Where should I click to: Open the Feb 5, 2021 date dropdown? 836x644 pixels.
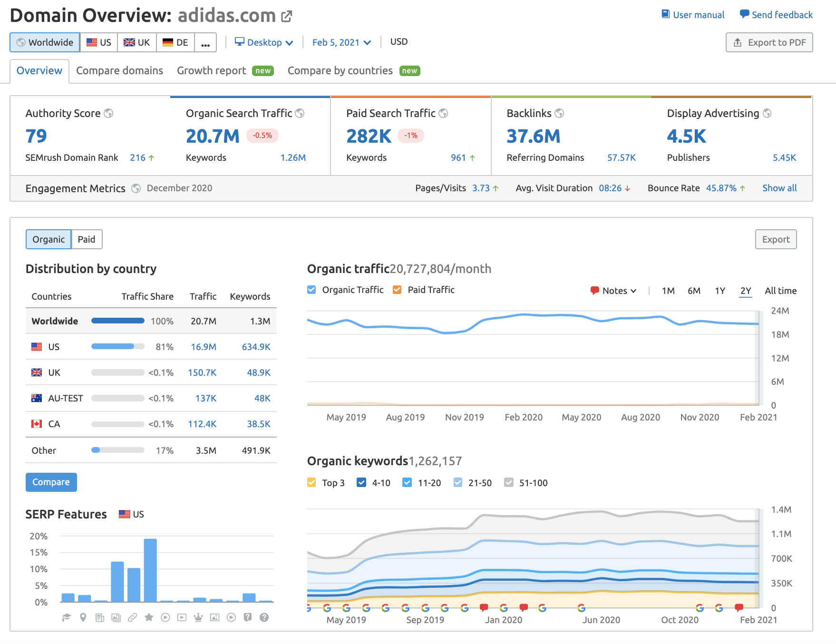341,42
